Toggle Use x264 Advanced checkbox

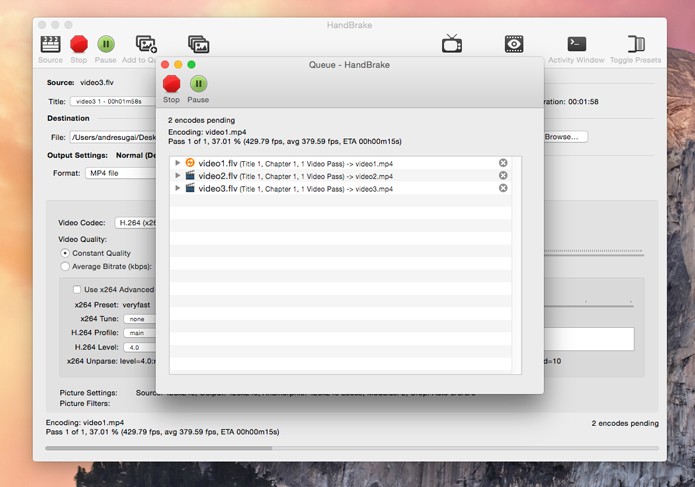(77, 289)
